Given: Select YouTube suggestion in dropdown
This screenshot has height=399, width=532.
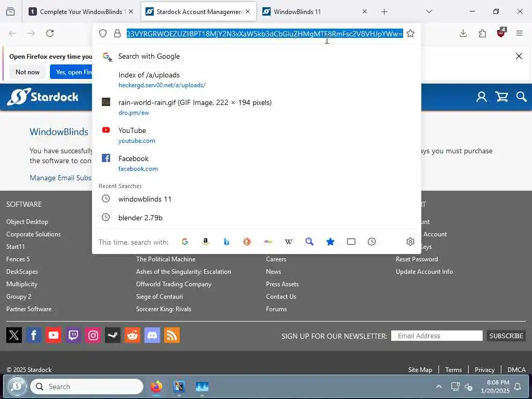Looking at the screenshot, I should (257, 135).
